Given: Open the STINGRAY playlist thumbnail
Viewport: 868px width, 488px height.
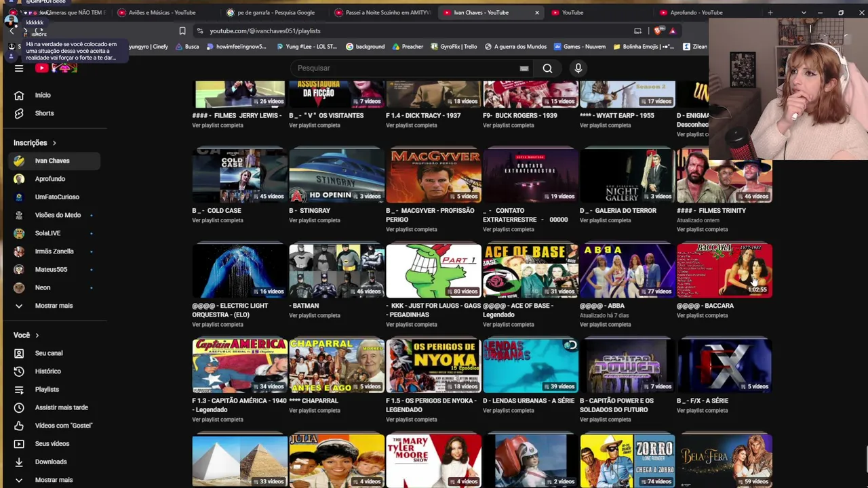Looking at the screenshot, I should click(x=336, y=176).
